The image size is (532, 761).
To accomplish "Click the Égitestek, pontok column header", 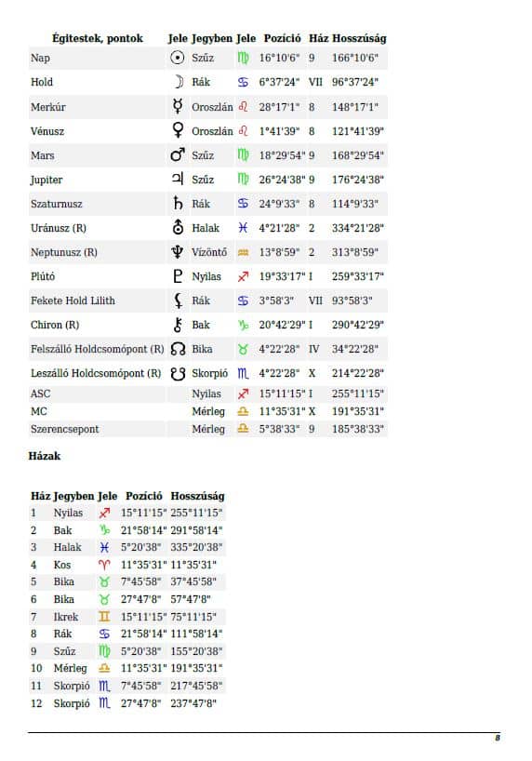I will coord(97,38).
